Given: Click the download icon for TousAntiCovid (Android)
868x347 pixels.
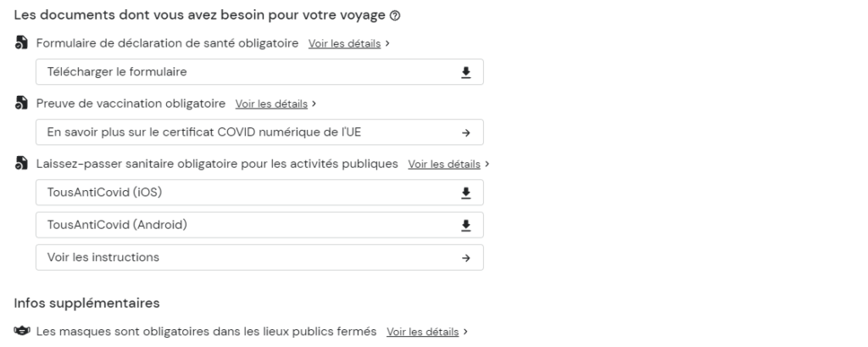Looking at the screenshot, I should [x=465, y=225].
